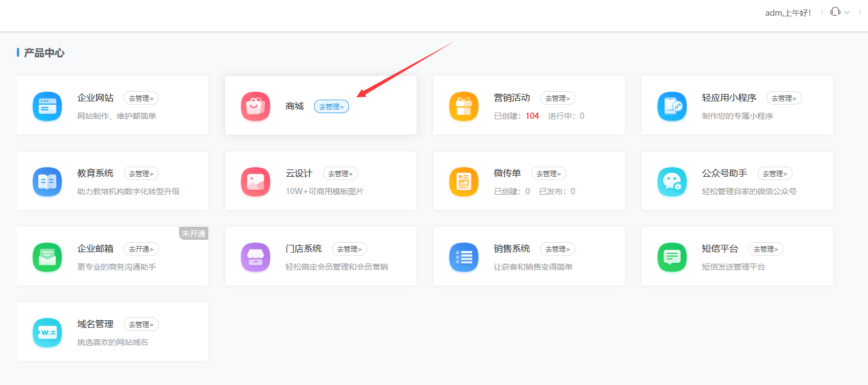Click 去管理 button for 云设计

[x=341, y=173]
